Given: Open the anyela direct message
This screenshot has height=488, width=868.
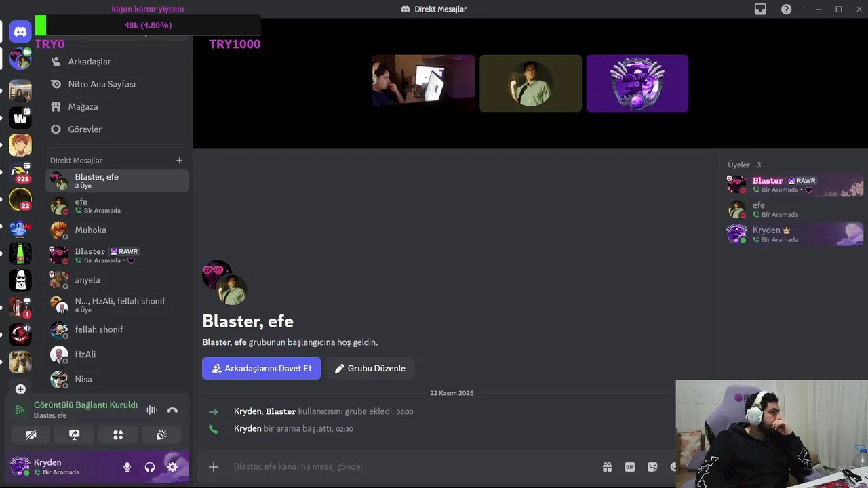Looking at the screenshot, I should point(117,280).
